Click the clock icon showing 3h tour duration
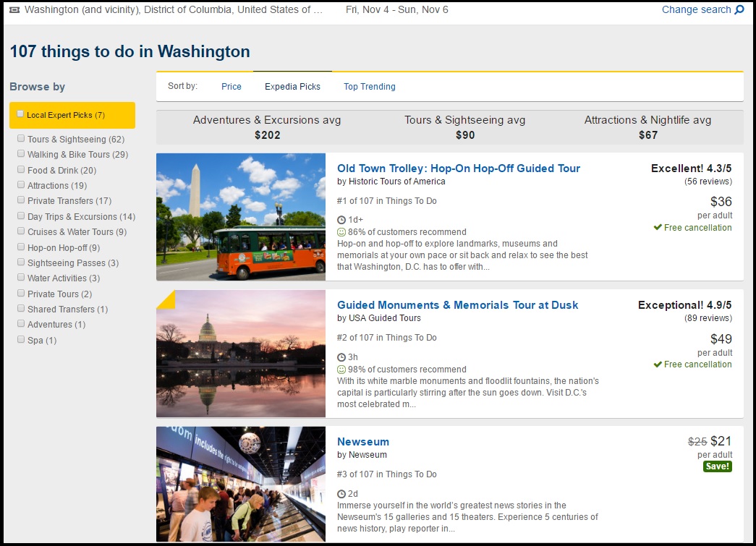Screen dimensions: 756x546 coord(341,356)
